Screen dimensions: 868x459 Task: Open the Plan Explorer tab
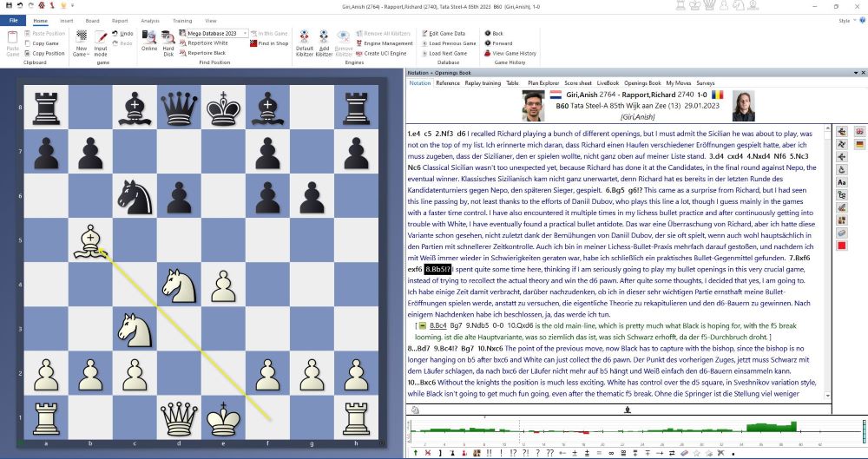tap(543, 83)
